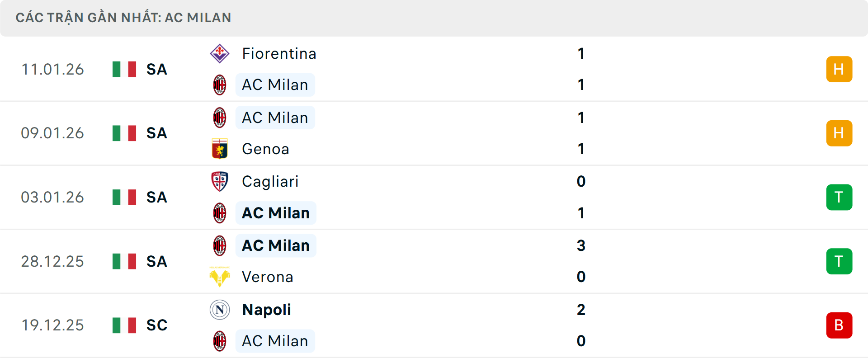Click the yellow H badge for the Fiorentina match
Viewport: 868px width, 358px height.
(x=839, y=69)
